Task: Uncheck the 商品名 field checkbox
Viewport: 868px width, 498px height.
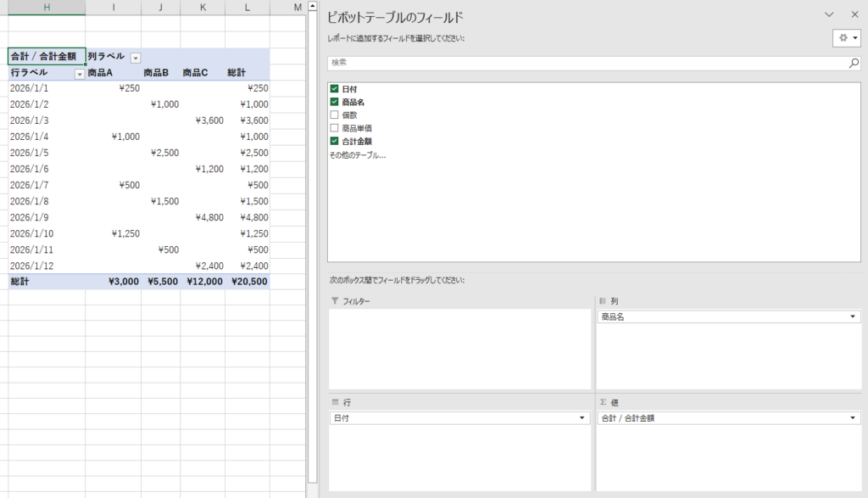Action: 334,102
